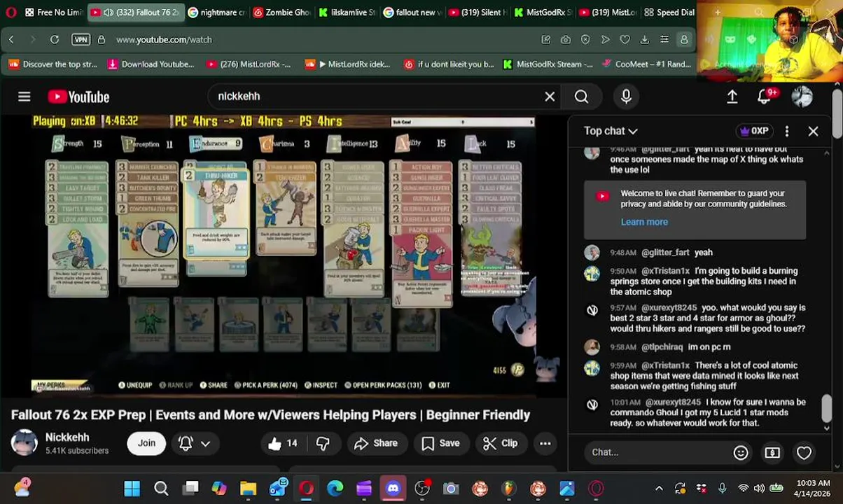
Task: Switch to the lilskamlive Kick tab
Action: tap(346, 12)
